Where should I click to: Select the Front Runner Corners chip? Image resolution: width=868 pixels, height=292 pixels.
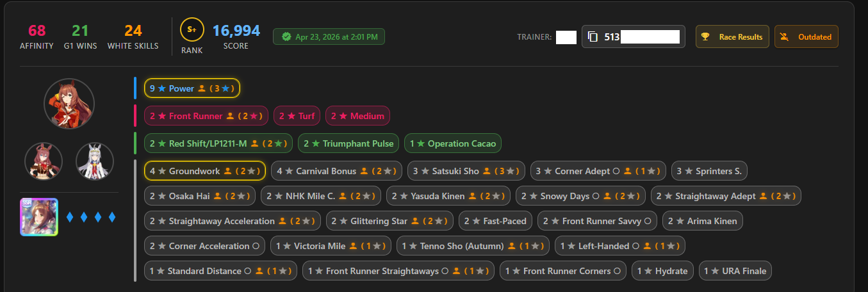[x=563, y=271]
